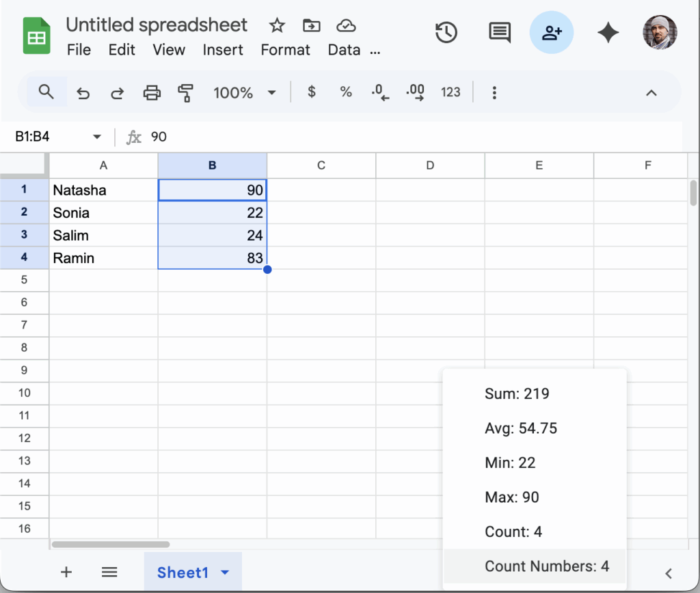Click cell A1 containing Natasha
Viewport: 700px width, 593px height.
click(x=103, y=190)
